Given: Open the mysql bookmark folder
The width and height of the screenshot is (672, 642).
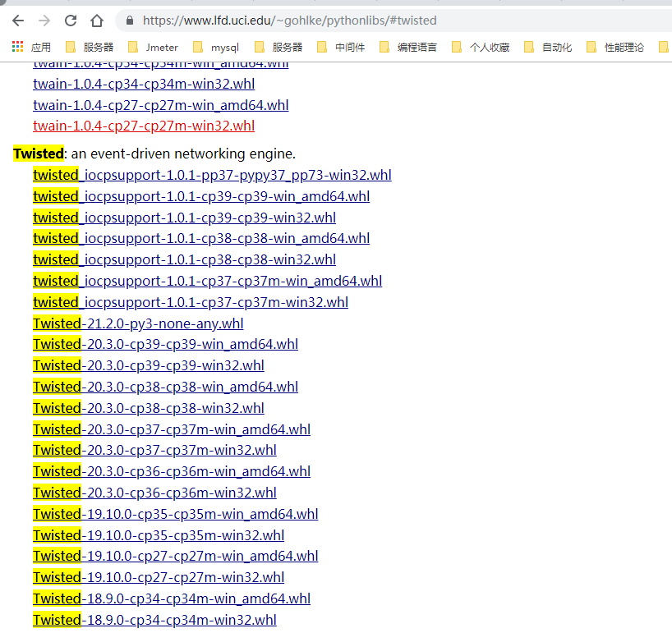Looking at the screenshot, I should point(216,47).
